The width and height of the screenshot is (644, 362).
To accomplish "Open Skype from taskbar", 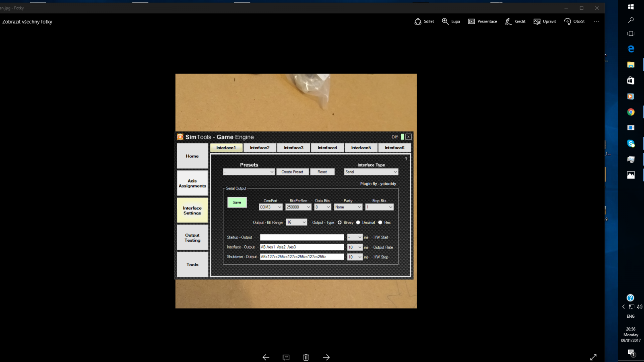I will point(631,144).
